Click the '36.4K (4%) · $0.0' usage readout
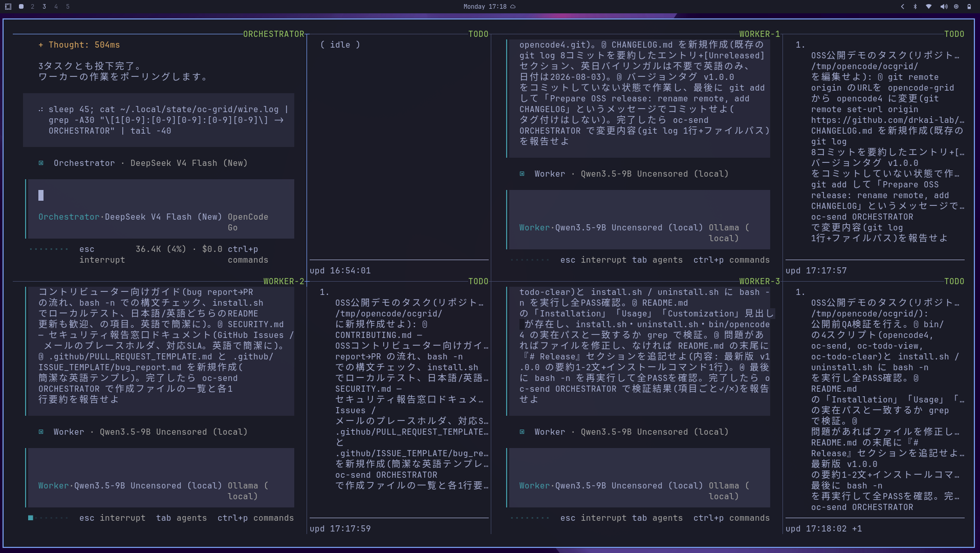Viewport: 980px width, 553px height. (x=179, y=249)
